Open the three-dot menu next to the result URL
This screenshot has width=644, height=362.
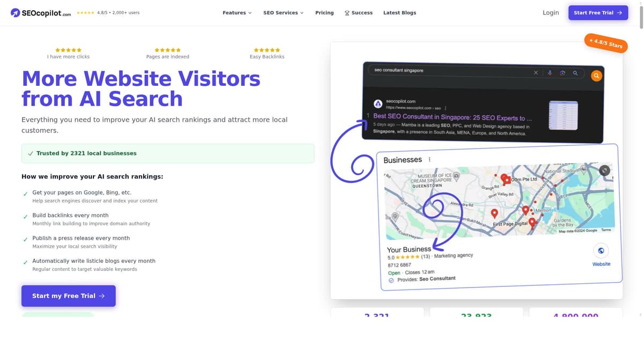click(445, 108)
